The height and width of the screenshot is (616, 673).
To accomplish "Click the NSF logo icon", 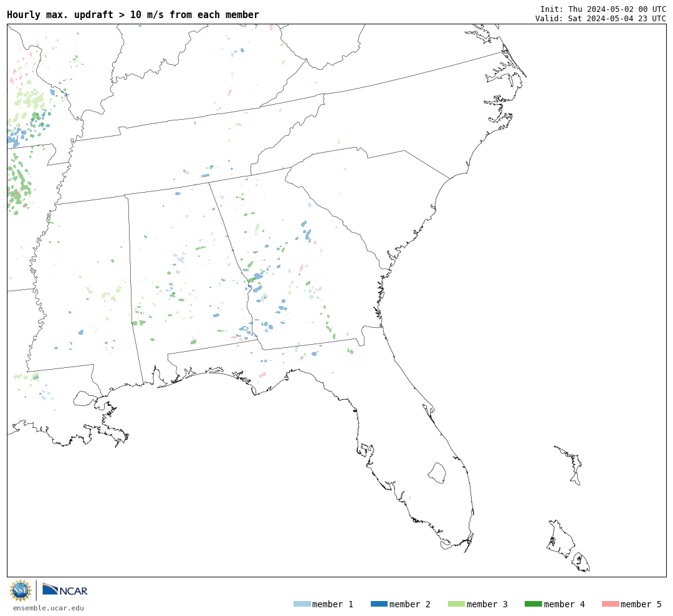I will pos(20,590).
